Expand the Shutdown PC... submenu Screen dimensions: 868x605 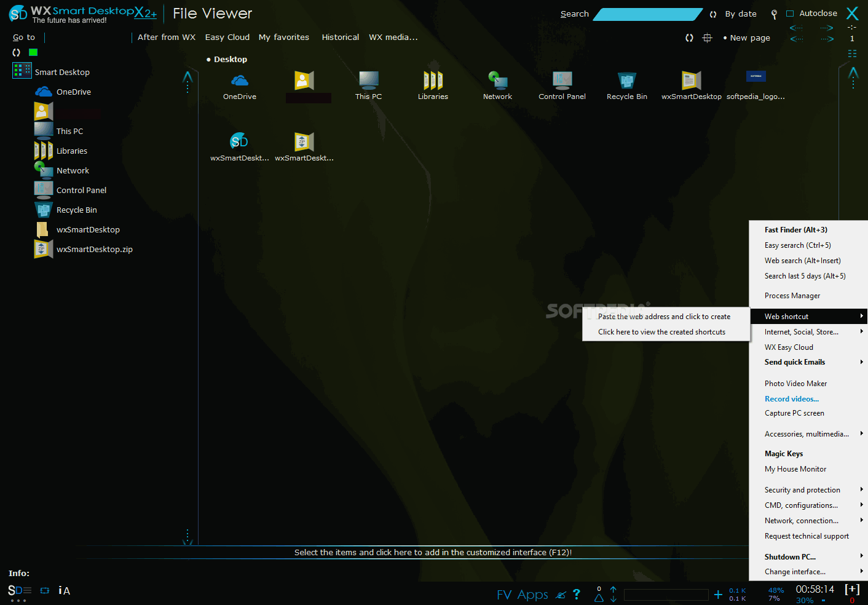click(808, 557)
